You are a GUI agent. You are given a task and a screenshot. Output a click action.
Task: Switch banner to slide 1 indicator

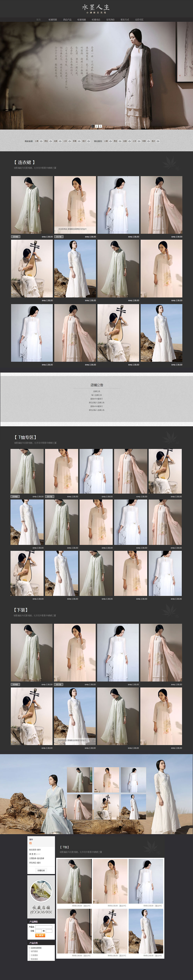pyautogui.click(x=93, y=126)
